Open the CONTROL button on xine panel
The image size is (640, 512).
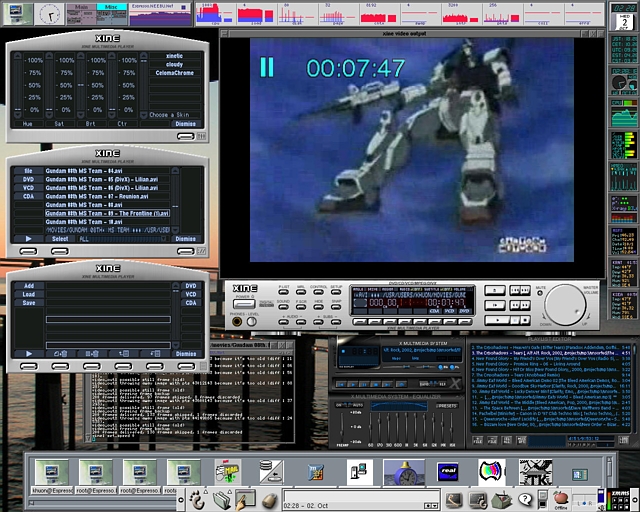coord(318,292)
